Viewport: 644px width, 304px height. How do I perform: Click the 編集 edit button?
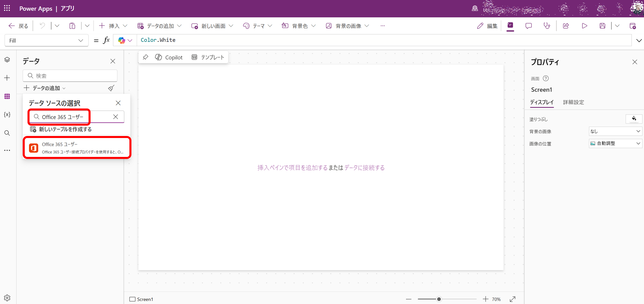(x=487, y=26)
